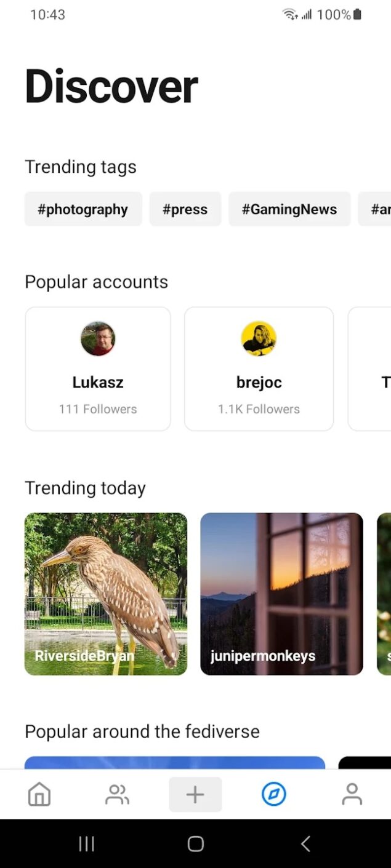The image size is (391, 868).
Task: Select the #photography trending tag
Action: (x=83, y=209)
